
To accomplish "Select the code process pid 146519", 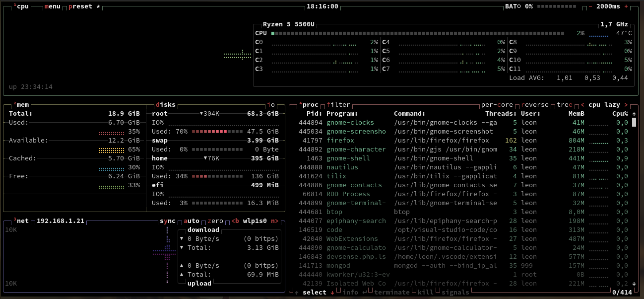I will [464, 230].
